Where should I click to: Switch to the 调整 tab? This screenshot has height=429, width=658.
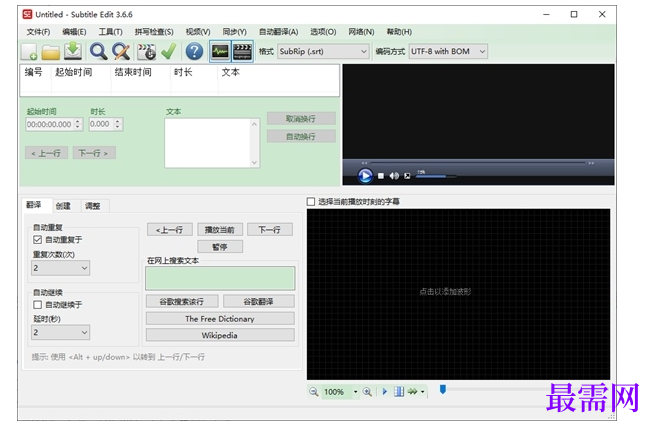93,206
